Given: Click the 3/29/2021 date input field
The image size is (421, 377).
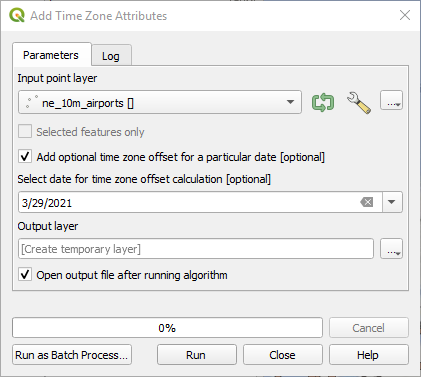Looking at the screenshot, I should coord(200,202).
